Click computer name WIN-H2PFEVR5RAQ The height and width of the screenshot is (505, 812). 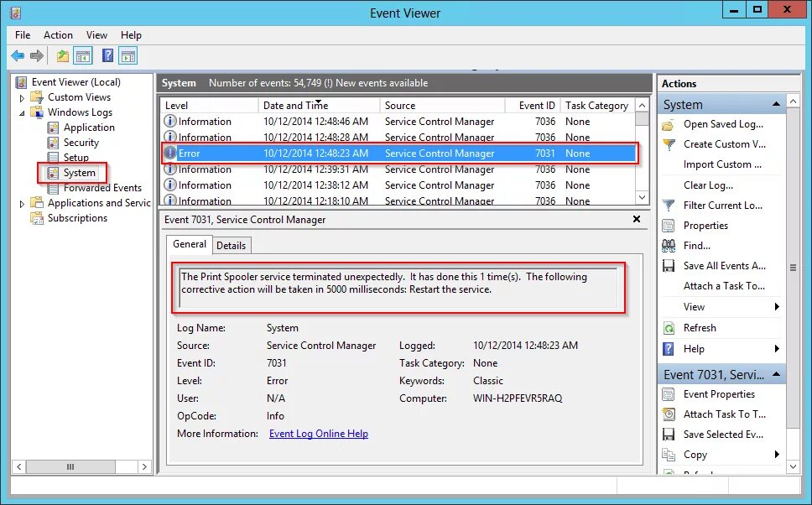(518, 398)
